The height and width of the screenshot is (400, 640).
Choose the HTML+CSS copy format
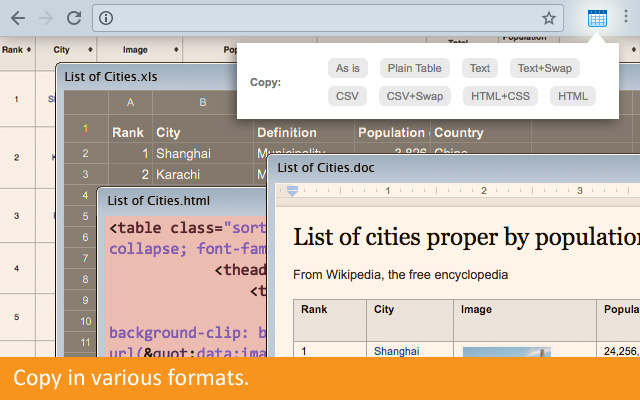point(501,96)
